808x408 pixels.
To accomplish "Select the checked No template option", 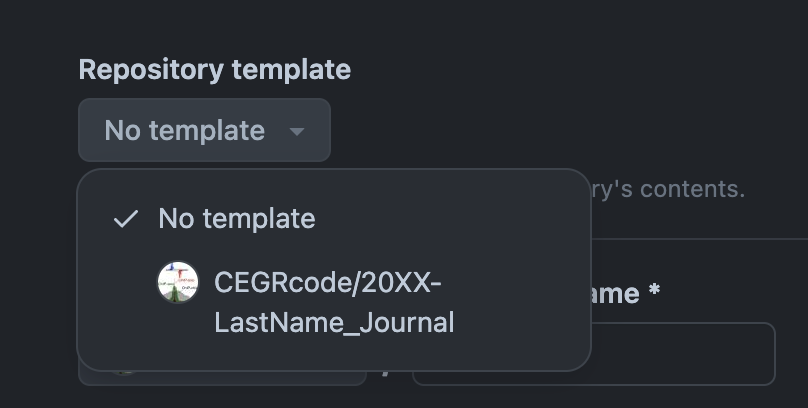I will pyautogui.click(x=236, y=219).
